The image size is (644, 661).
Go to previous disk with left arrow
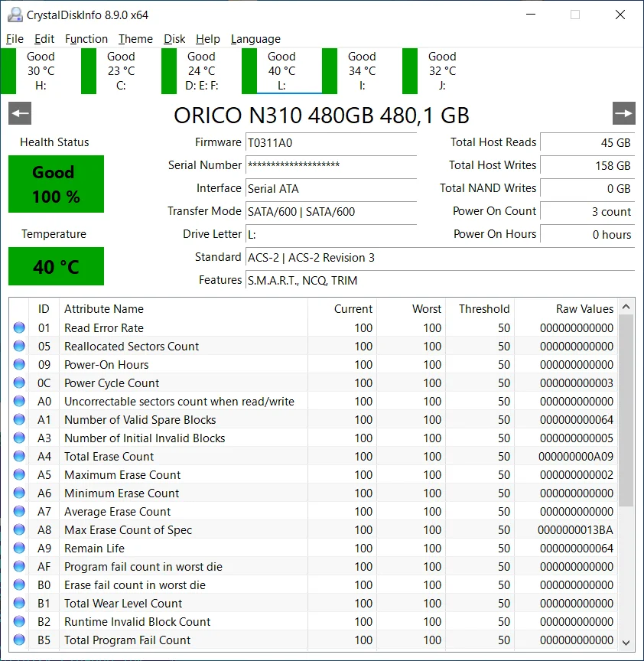click(20, 113)
